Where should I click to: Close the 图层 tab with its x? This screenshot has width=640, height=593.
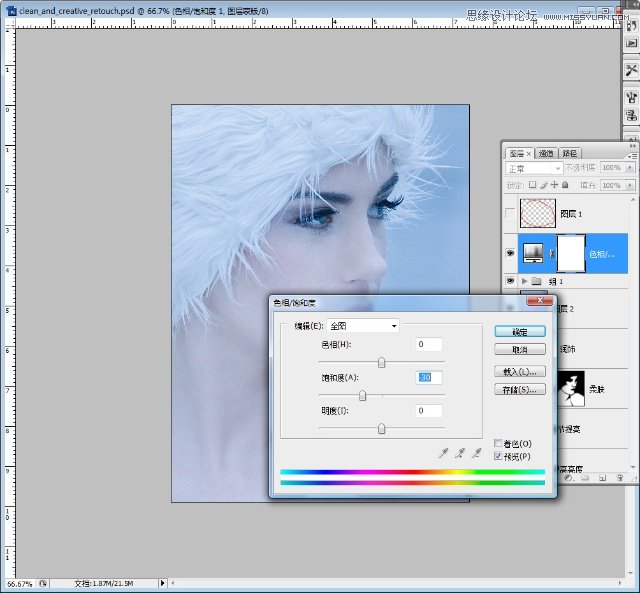[x=529, y=154]
